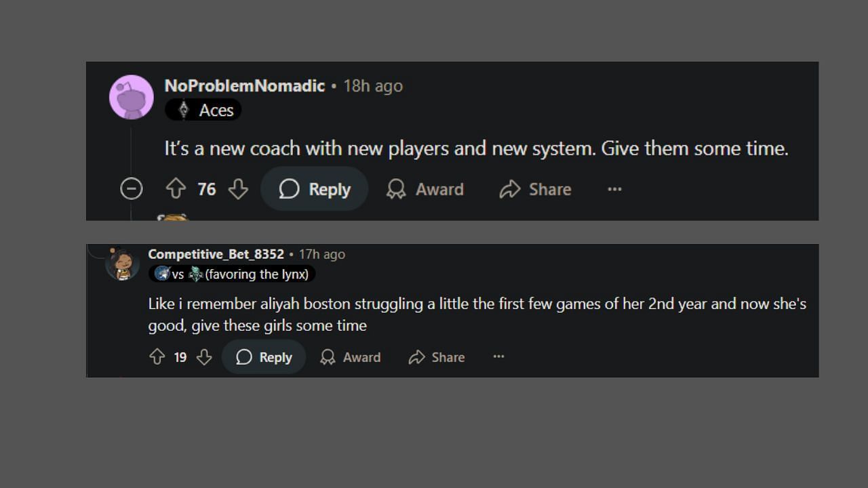Open NoProblemNomadic's profile avatar

pos(132,97)
